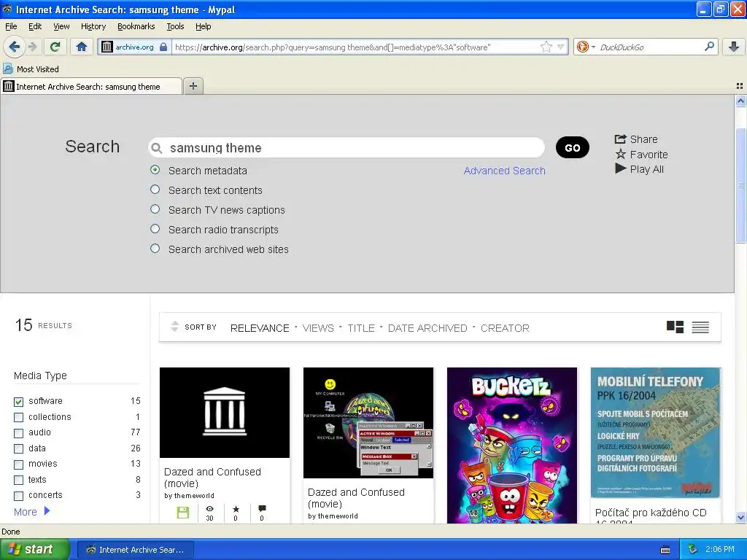Open search engine selector dropdown arrow
Image resolution: width=747 pixels, height=560 pixels.
(593, 47)
